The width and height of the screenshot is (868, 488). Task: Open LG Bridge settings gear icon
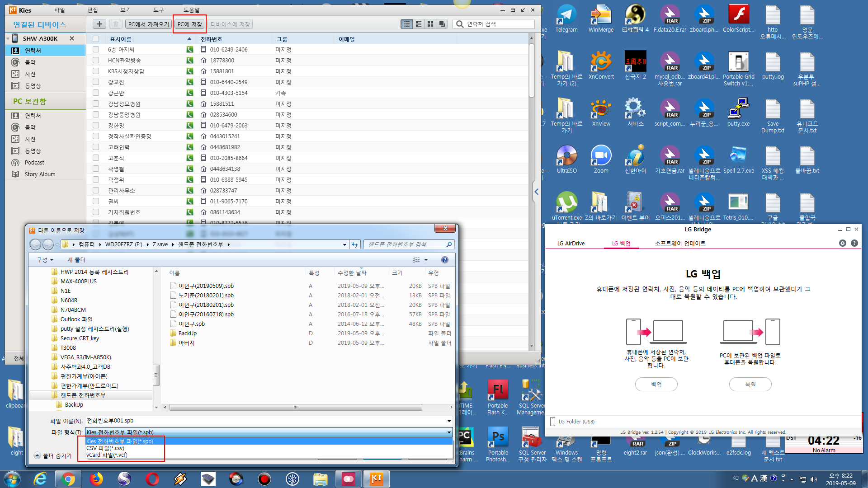click(x=843, y=243)
